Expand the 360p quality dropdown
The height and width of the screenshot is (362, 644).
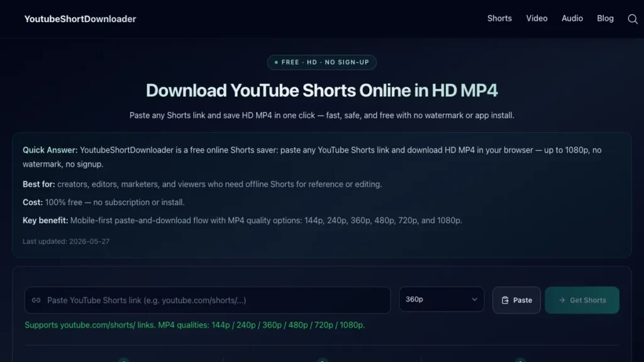coord(441,299)
